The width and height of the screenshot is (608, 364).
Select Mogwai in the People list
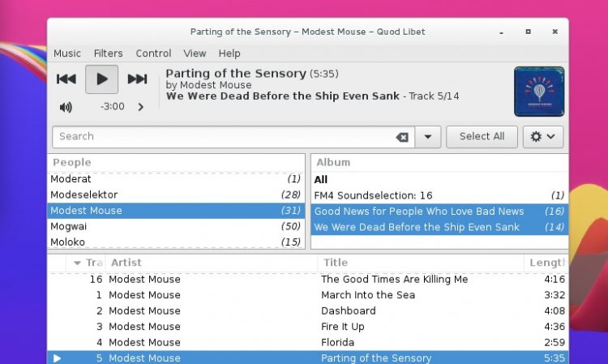[x=176, y=226]
